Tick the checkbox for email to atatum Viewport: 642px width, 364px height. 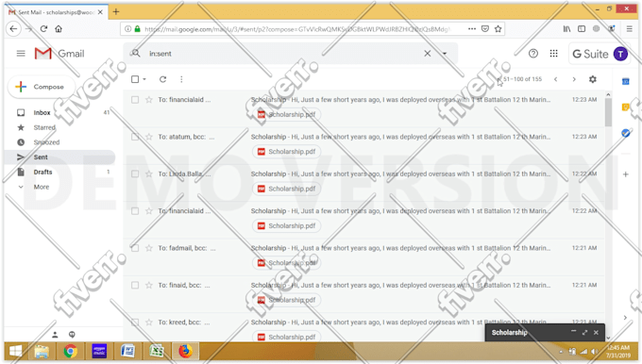[135, 137]
